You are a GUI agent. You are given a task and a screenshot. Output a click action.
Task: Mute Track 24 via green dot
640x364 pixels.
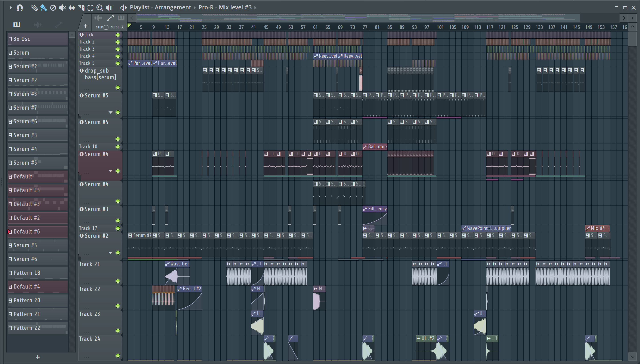(118, 356)
